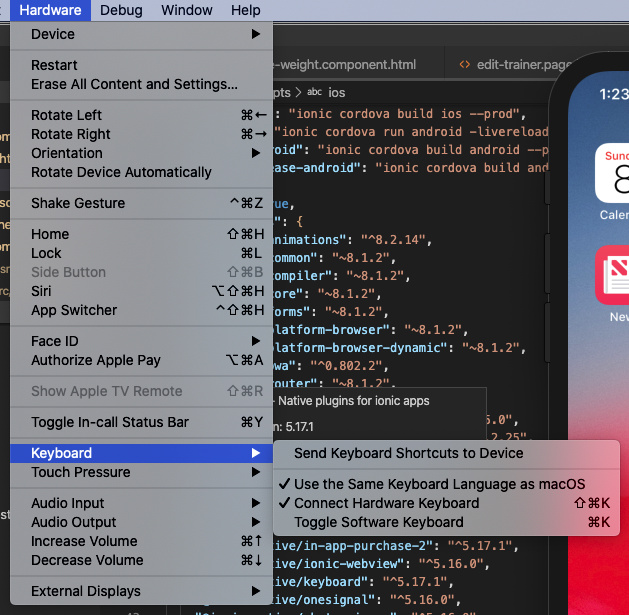Toggle Rotate Device Automatically

pyautogui.click(x=141, y=172)
